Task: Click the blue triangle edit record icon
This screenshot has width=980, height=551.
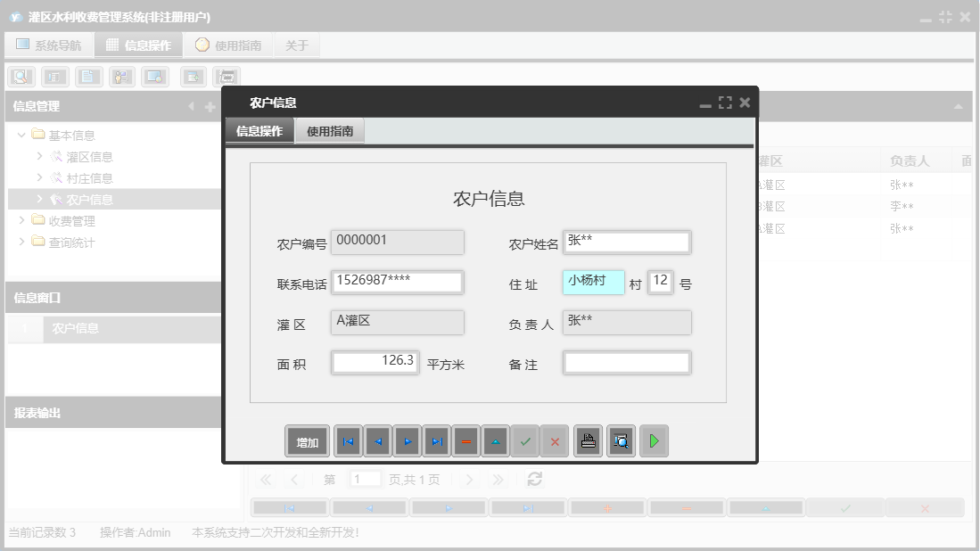Action: pyautogui.click(x=494, y=440)
